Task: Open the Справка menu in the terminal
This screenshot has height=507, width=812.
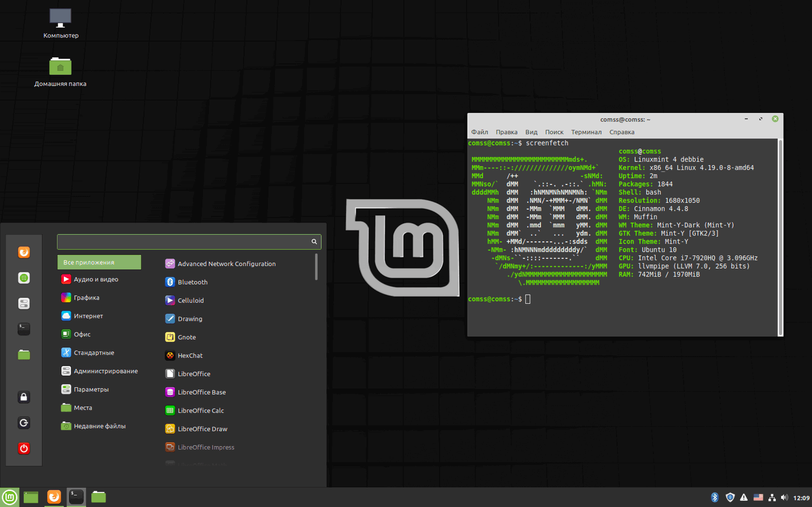Action: [x=621, y=131]
